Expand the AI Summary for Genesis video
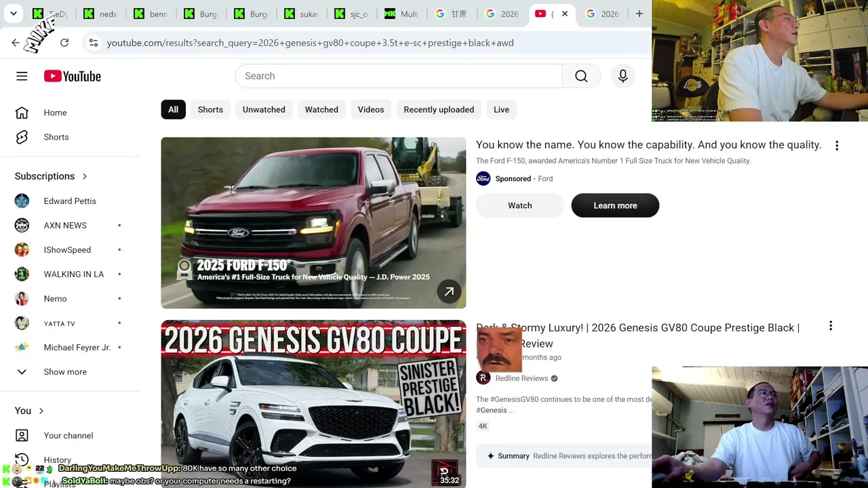The height and width of the screenshot is (488, 868). tap(564, 456)
